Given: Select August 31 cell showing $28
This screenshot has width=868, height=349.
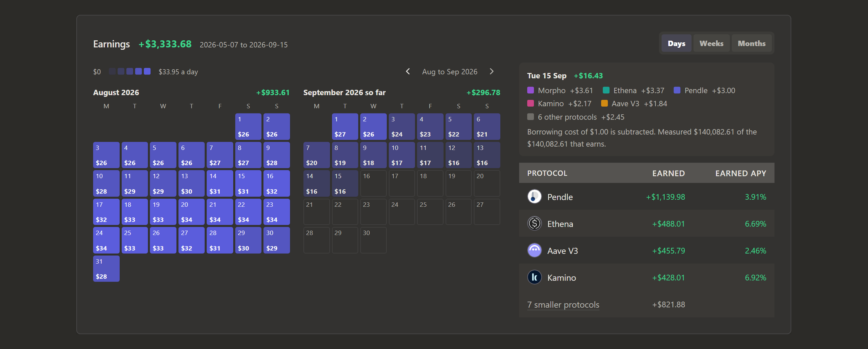Looking at the screenshot, I should pos(106,269).
